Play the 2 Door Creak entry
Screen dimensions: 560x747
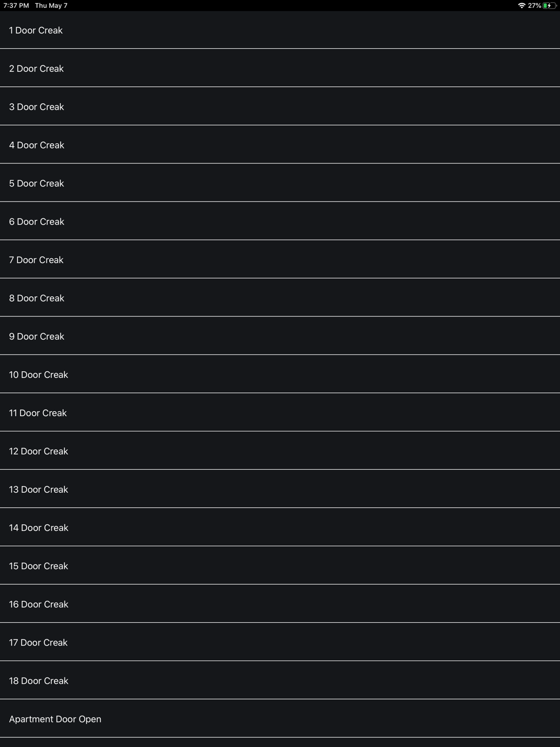(36, 68)
